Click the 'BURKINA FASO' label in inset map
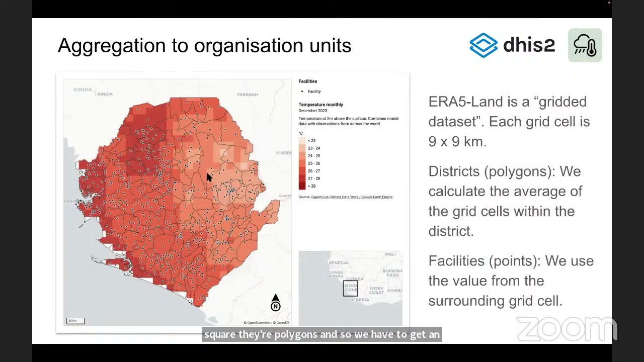The height and width of the screenshot is (362, 644). [x=392, y=273]
